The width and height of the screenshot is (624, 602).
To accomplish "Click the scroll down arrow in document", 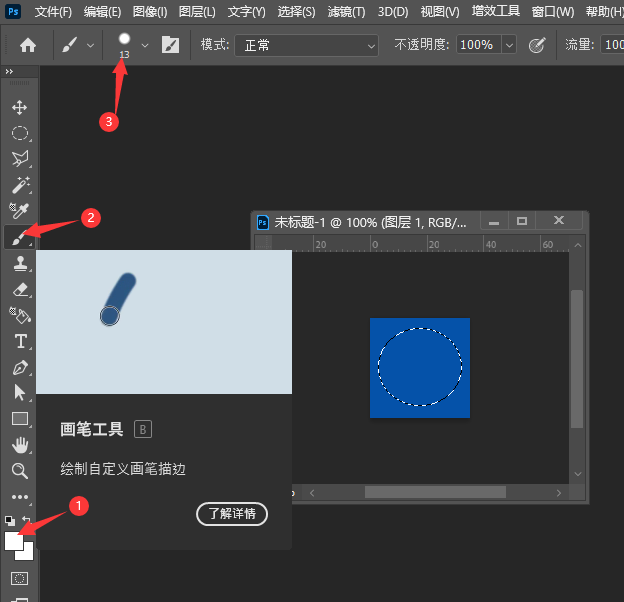I will point(578,474).
